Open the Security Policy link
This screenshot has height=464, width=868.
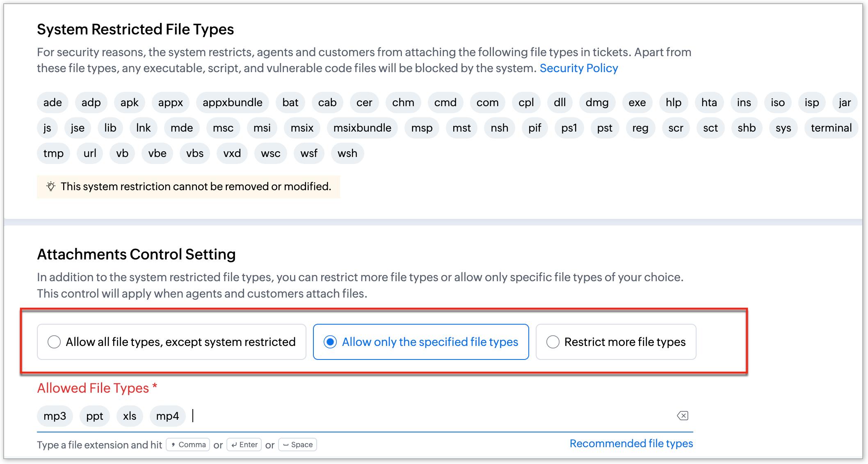pyautogui.click(x=578, y=68)
